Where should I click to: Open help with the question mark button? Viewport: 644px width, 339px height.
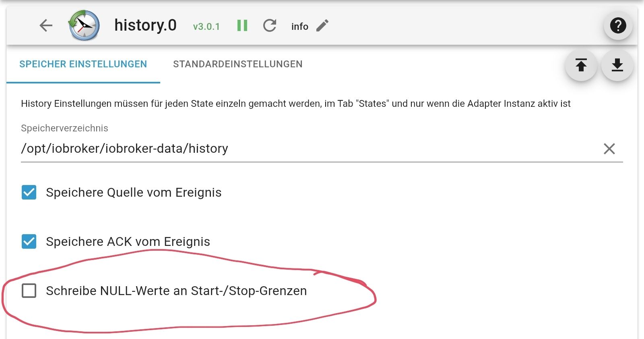click(x=618, y=26)
